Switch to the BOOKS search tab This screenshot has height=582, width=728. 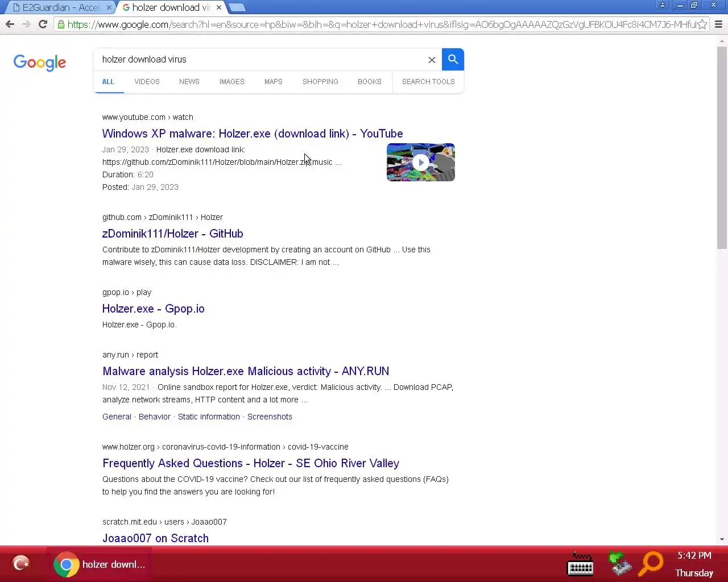[369, 82]
